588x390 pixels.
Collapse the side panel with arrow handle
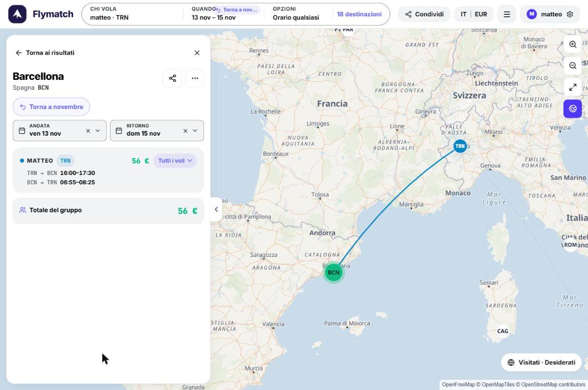(216, 209)
